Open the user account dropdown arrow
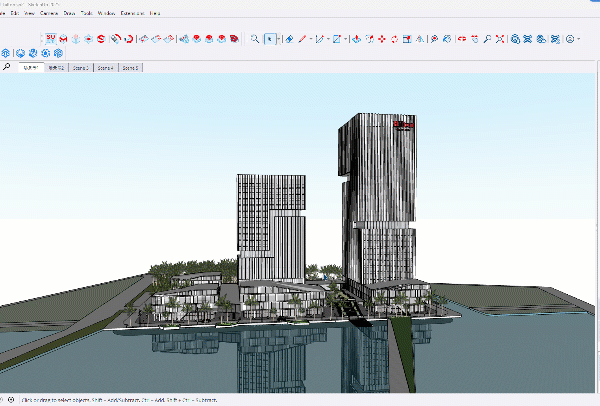The image size is (600, 406). (580, 39)
